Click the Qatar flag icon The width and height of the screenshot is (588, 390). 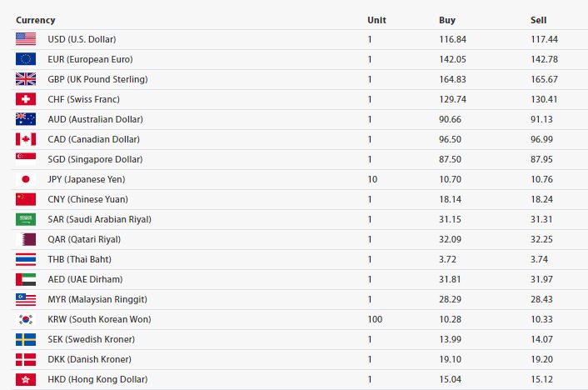26,239
